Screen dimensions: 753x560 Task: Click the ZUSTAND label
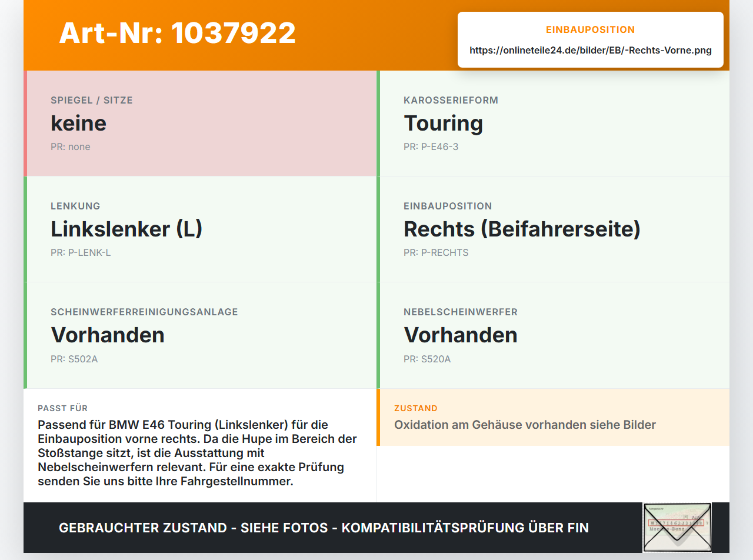tap(416, 408)
